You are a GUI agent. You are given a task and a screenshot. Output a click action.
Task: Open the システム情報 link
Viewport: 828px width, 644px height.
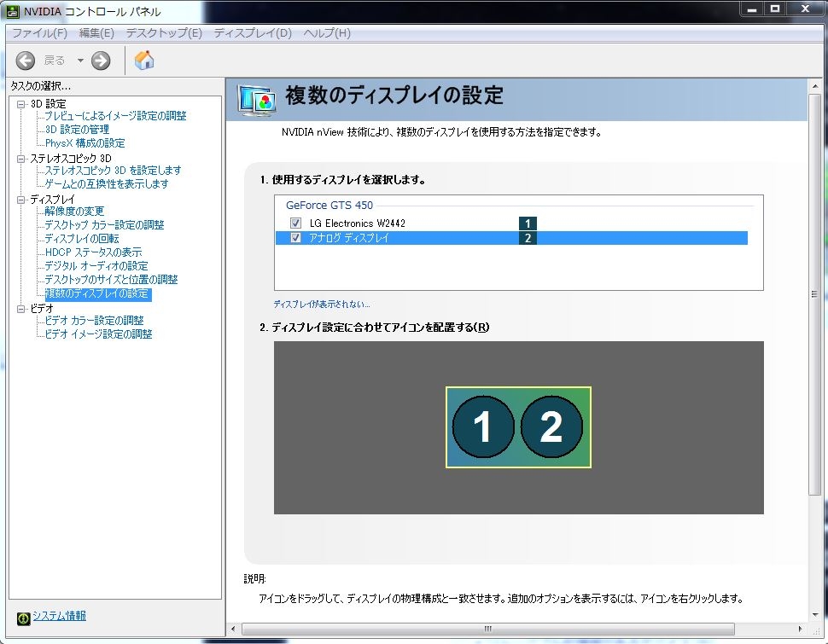tap(59, 616)
